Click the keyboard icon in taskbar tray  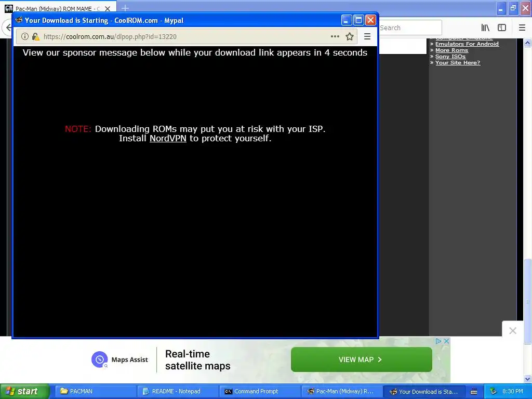(x=474, y=392)
